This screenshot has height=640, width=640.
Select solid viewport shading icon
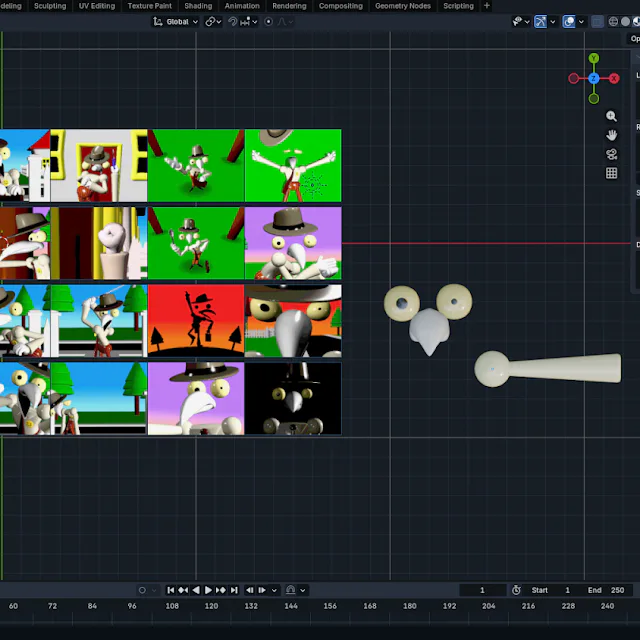pos(625,22)
